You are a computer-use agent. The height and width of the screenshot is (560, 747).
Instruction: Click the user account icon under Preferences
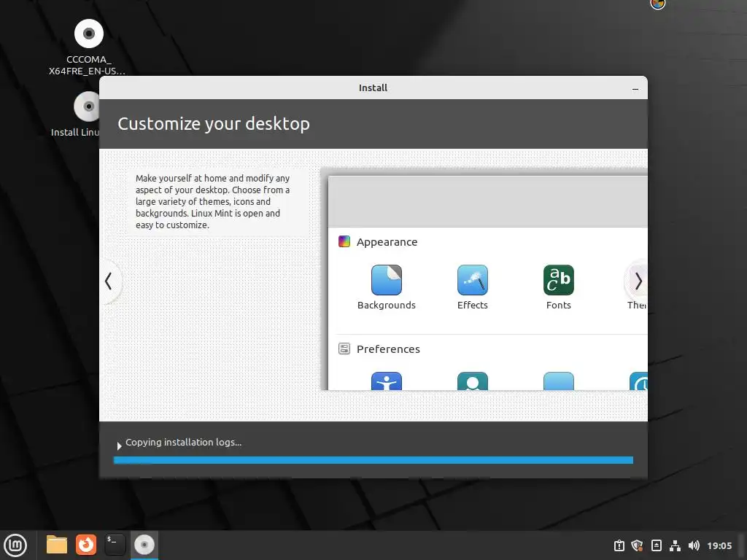(472, 381)
